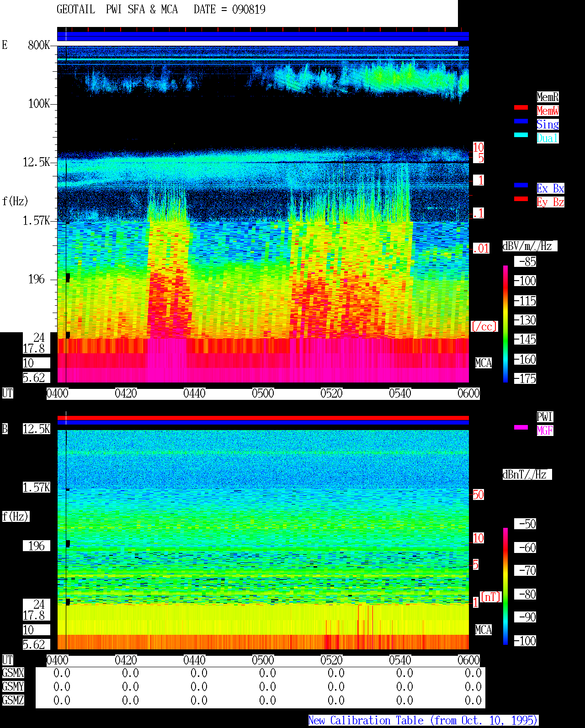585x728 pixels.
Task: Click the 12.5K label in the B panel
Action: tap(37, 429)
